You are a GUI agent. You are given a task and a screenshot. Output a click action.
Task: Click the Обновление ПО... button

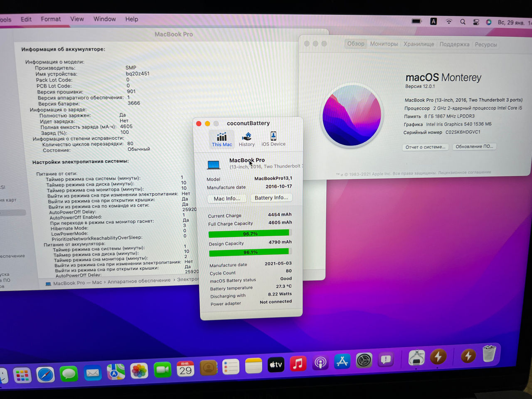tap(474, 147)
